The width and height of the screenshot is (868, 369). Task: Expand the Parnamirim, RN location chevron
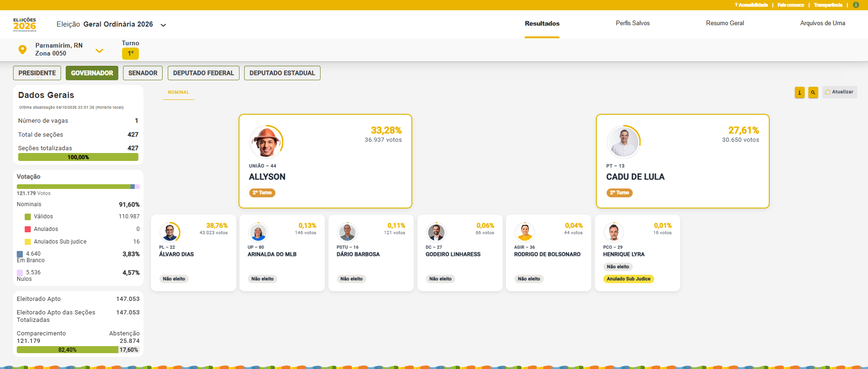[99, 50]
